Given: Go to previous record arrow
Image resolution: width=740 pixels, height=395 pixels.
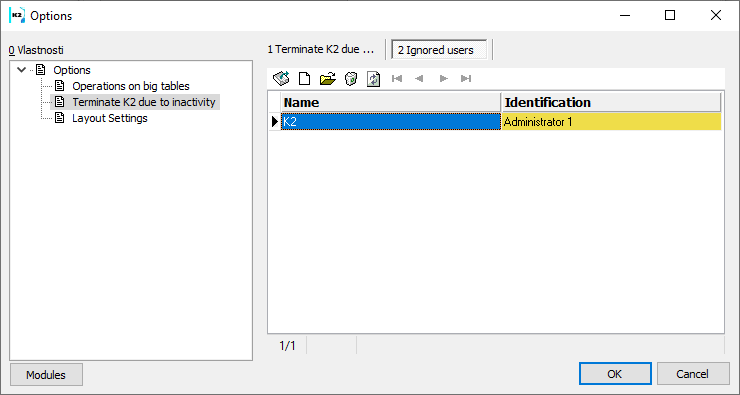Looking at the screenshot, I should pos(419,78).
